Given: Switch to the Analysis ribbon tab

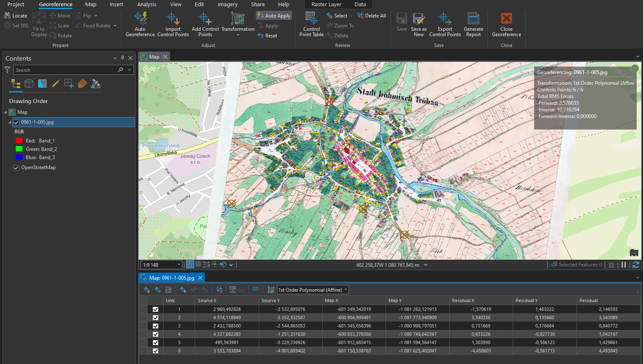Looking at the screenshot, I should click(x=146, y=5).
